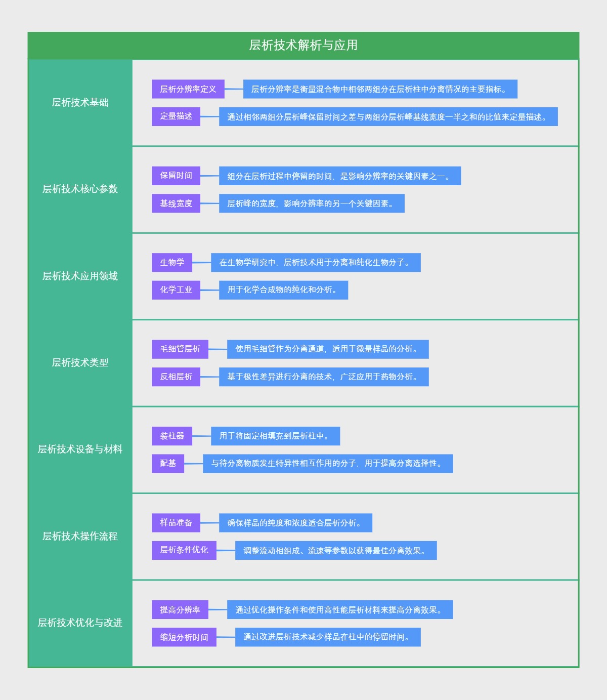Click the purple 层析分辨率定义 node
This screenshot has height=700, width=607.
point(188,89)
